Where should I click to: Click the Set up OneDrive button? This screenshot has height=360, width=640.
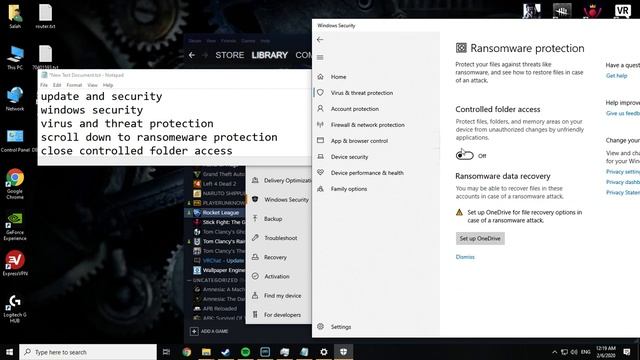tap(480, 238)
